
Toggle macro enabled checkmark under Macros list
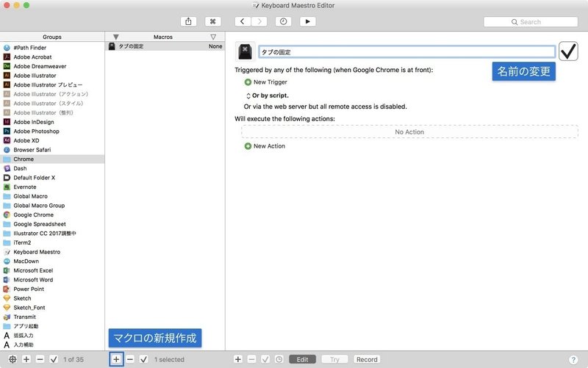point(143,359)
